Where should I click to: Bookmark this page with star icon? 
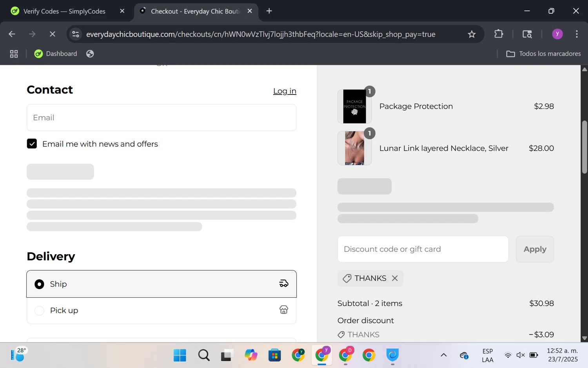(472, 34)
